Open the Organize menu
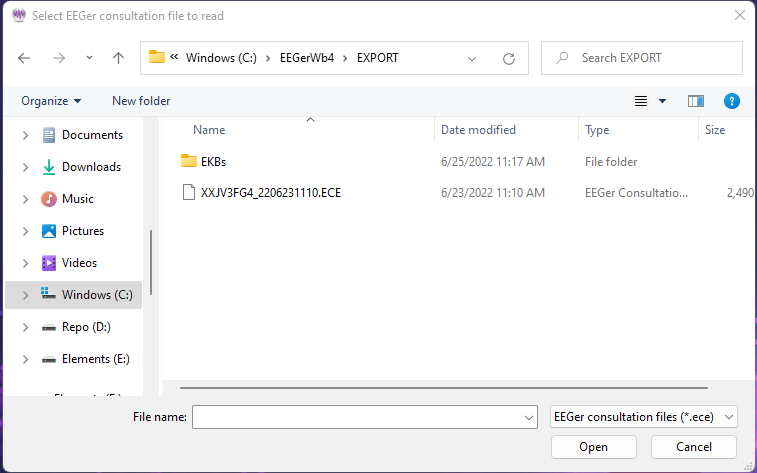This screenshot has width=757, height=473. (x=51, y=101)
